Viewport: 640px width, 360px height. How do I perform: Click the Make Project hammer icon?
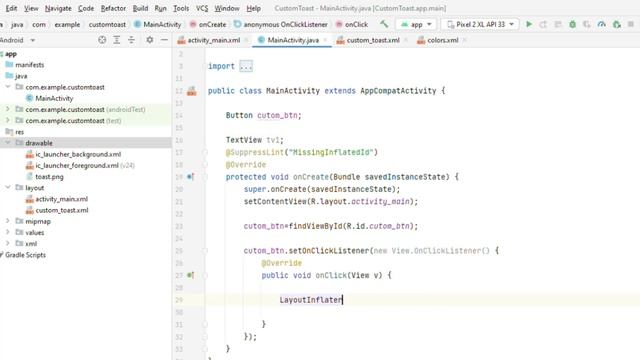point(384,24)
